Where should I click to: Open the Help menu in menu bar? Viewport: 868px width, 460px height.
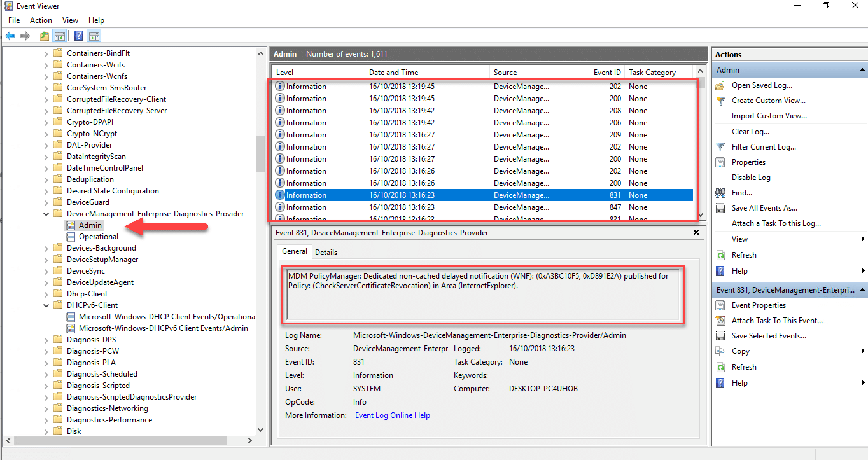96,20
